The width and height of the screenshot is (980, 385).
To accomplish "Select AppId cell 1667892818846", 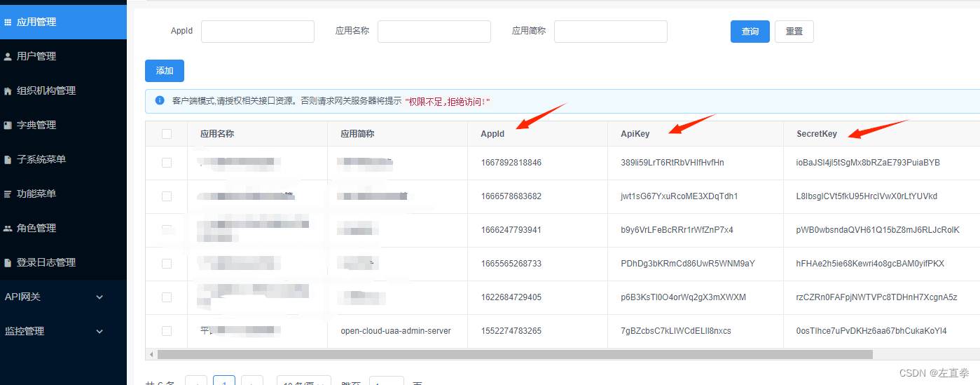I will tap(511, 163).
